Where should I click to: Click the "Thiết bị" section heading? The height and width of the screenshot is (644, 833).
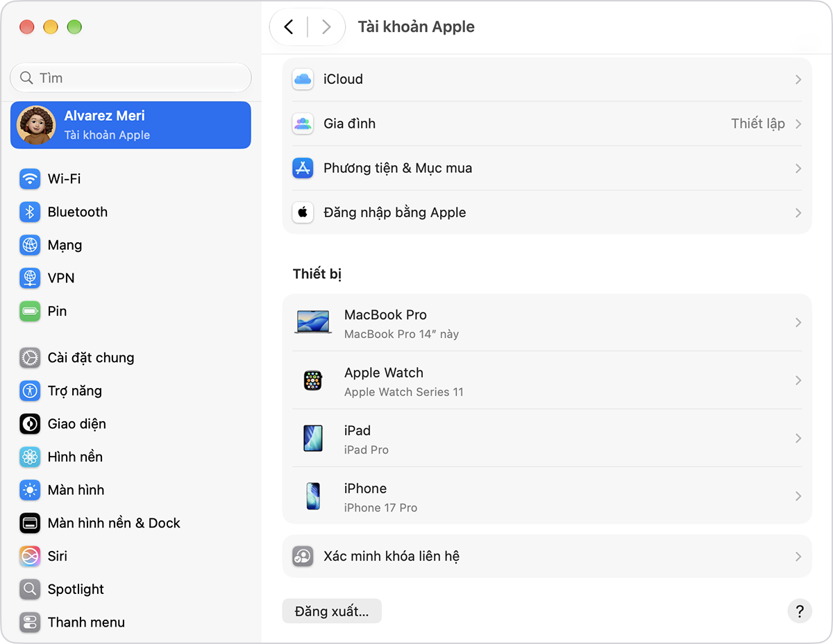317,274
